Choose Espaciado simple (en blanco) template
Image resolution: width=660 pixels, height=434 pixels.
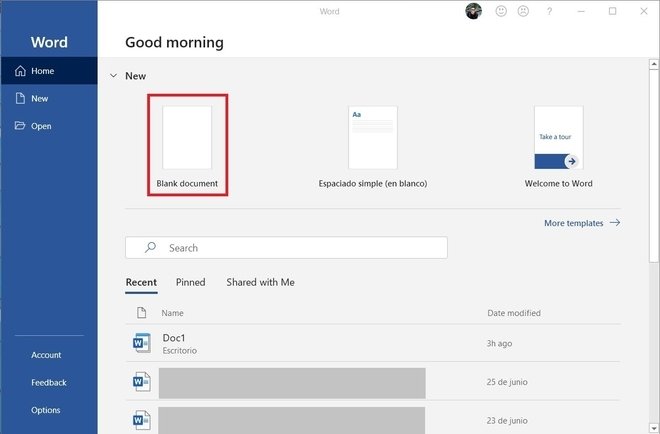pyautogui.click(x=373, y=145)
